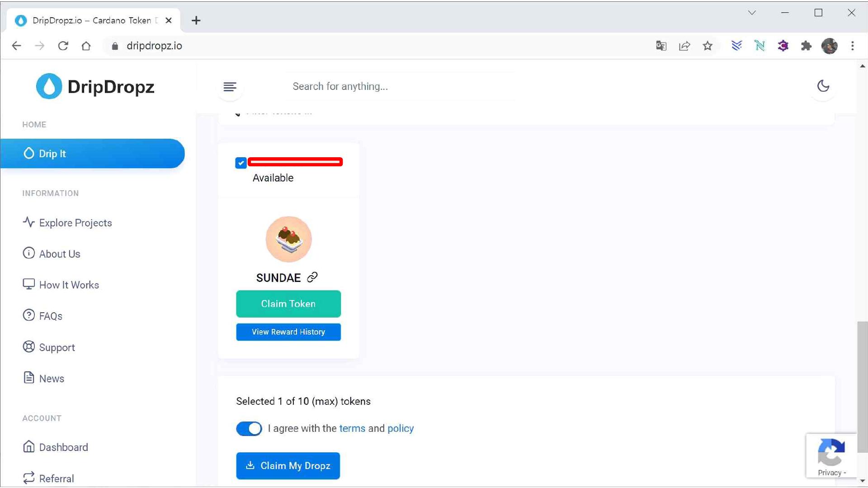The width and height of the screenshot is (868, 488).
Task: Click the Claim My Dropz button
Action: [x=288, y=465]
